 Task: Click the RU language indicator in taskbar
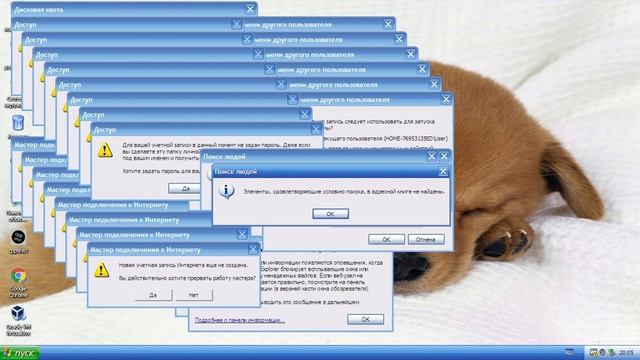coord(569,352)
